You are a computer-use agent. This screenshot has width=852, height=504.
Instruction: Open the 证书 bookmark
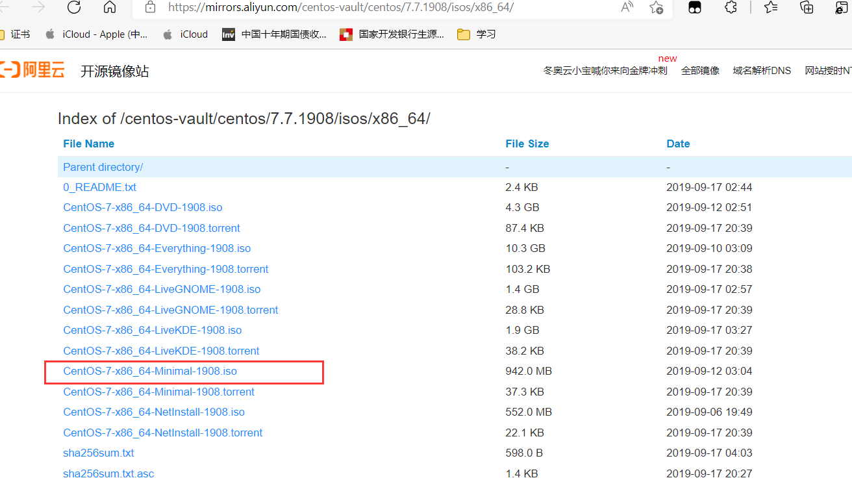15,34
